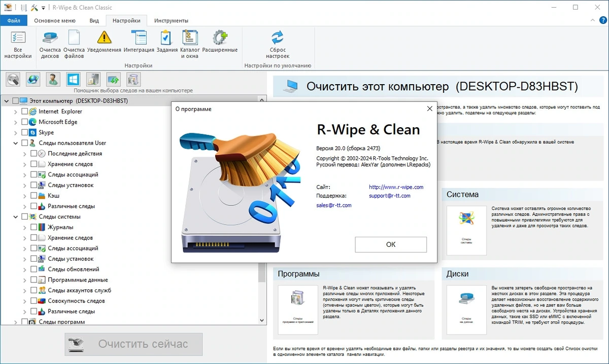Check the Программные данные checkbox
Screen dimensions: 609x364
[33, 280]
